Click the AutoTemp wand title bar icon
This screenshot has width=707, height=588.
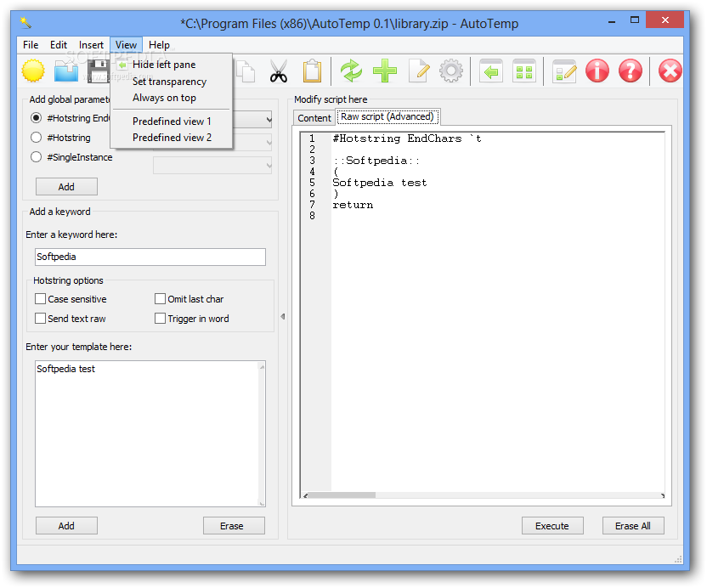tap(25, 22)
